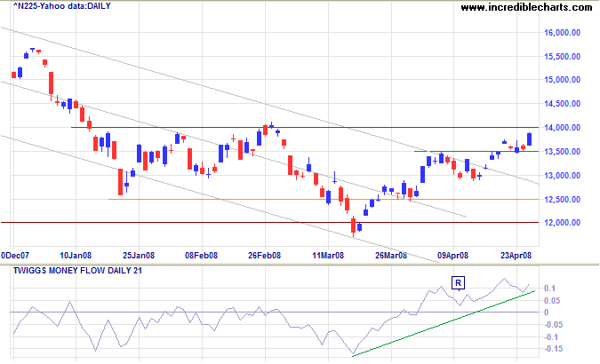600x364 pixels.
Task: Click the 0.1 money flow axis value
Action: [549, 289]
